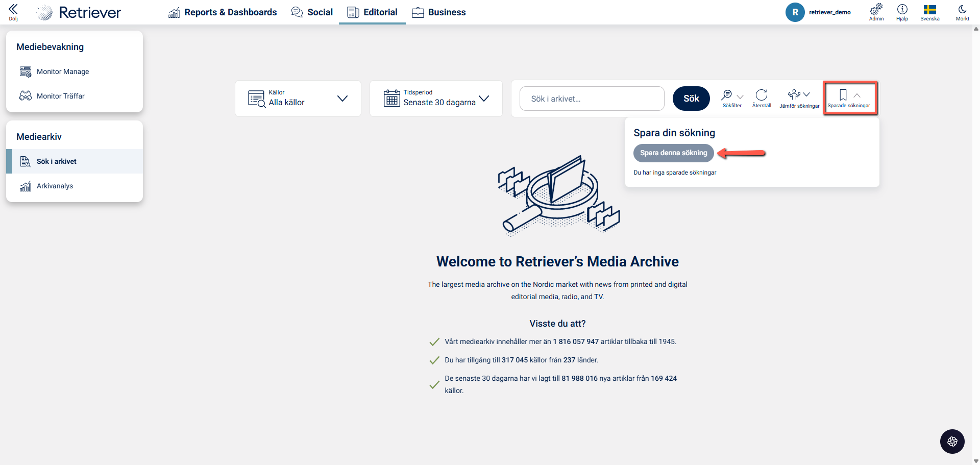Image resolution: width=980 pixels, height=465 pixels.
Task: Click the 81 988 016 nya artiklar line
Action: coord(560,384)
